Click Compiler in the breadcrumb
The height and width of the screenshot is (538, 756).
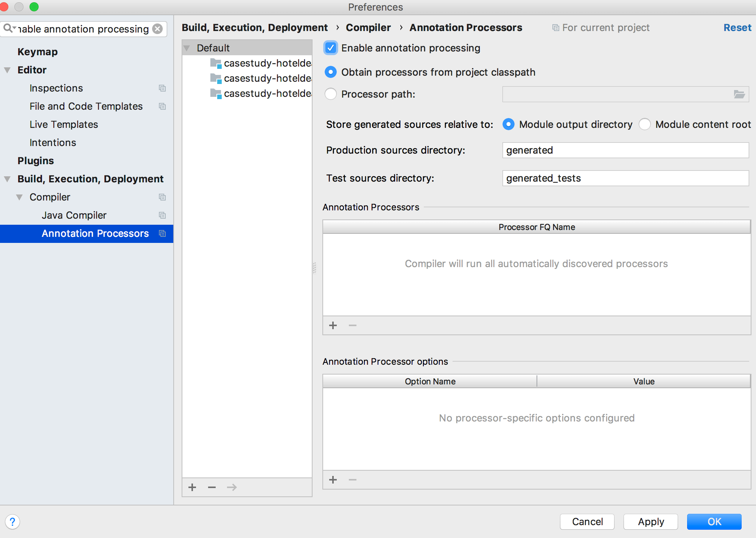[x=368, y=28]
